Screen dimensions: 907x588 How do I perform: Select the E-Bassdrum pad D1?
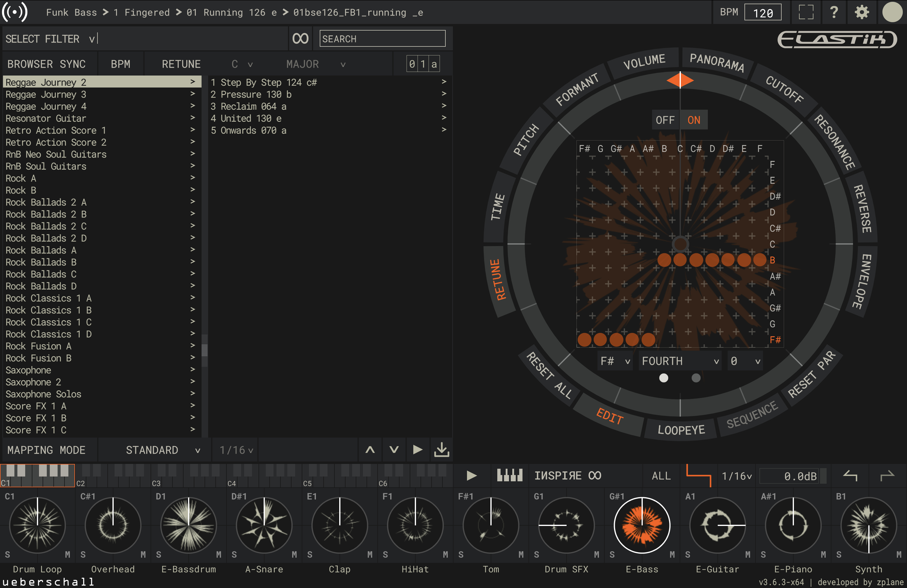point(189,525)
